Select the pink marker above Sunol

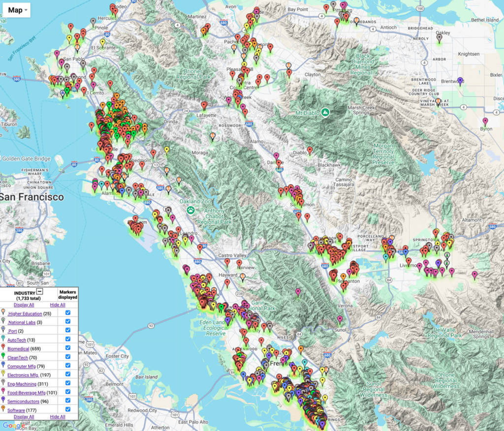[340, 319]
